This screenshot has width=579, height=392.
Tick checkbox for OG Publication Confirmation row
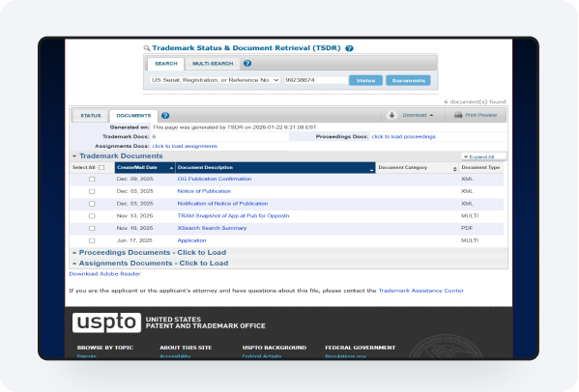(x=92, y=180)
